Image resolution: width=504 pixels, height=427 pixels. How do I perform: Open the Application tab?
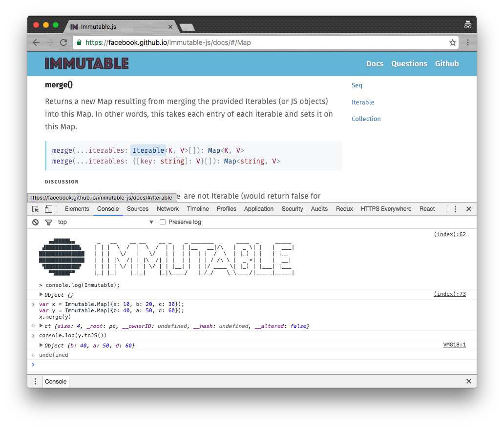click(x=259, y=209)
